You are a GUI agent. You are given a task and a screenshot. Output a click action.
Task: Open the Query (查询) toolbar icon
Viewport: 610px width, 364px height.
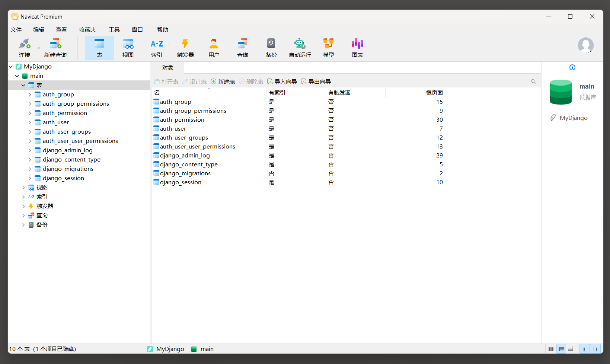(243, 48)
